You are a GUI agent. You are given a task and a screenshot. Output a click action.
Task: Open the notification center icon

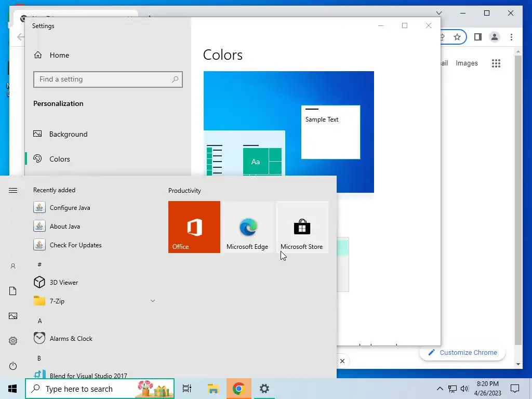[515, 389]
